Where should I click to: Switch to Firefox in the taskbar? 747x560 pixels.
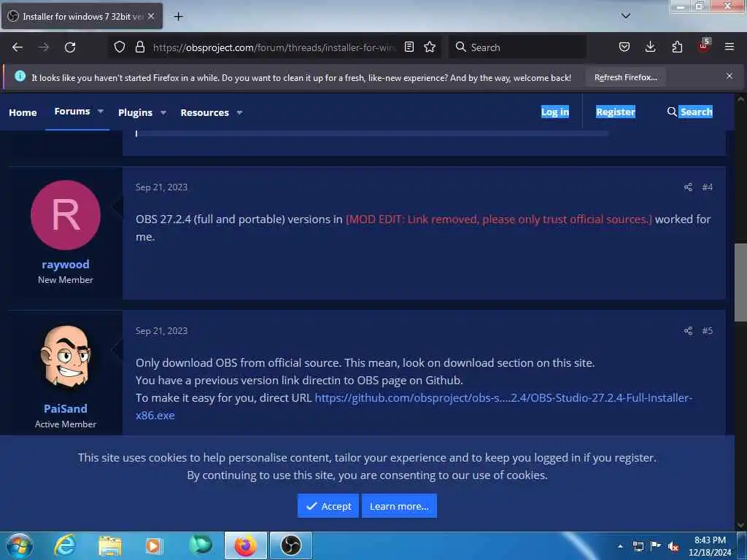pyautogui.click(x=245, y=545)
